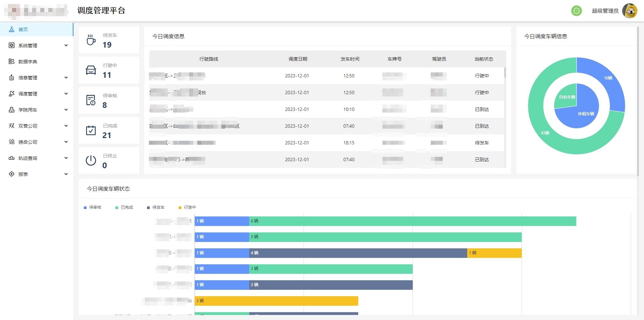
Task: Click the 调度管理平台 title
Action: tap(101, 10)
